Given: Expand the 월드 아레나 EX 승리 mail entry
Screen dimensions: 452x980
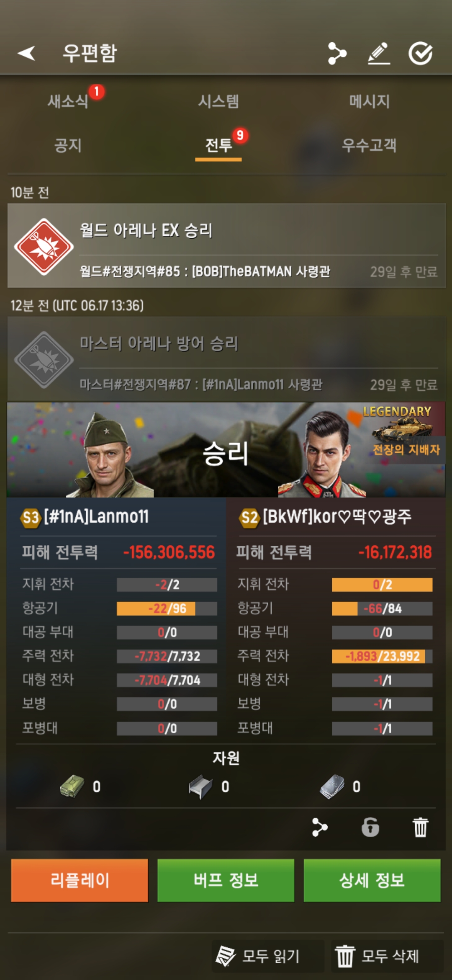Looking at the screenshot, I should [x=226, y=246].
